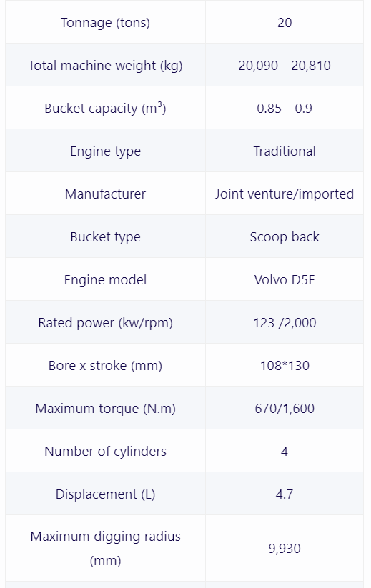Screen dimensions: 371x588
Task: Select rated power value 123 /2,000
Action: pyautogui.click(x=285, y=322)
